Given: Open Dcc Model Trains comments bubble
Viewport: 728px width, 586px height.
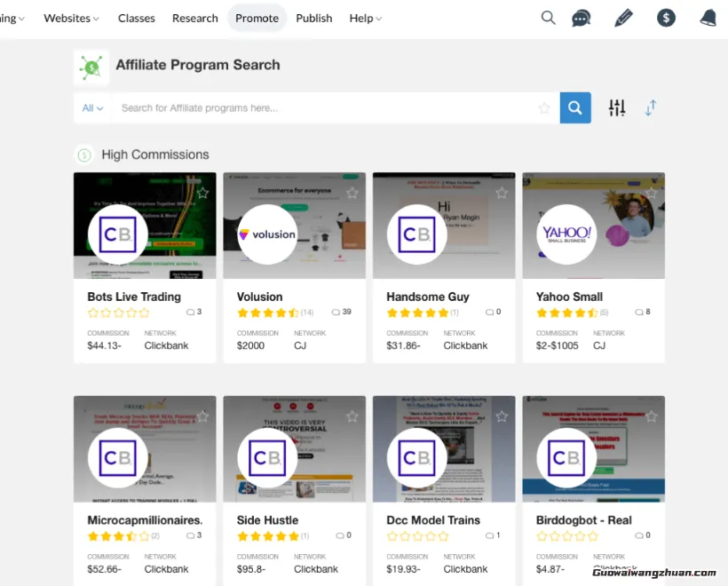Looking at the screenshot, I should pyautogui.click(x=493, y=535).
